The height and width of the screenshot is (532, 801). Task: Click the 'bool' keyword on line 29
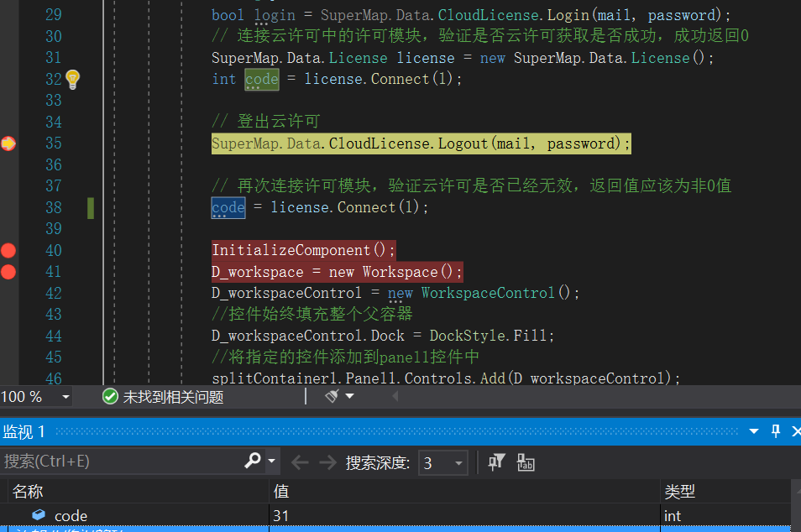228,15
